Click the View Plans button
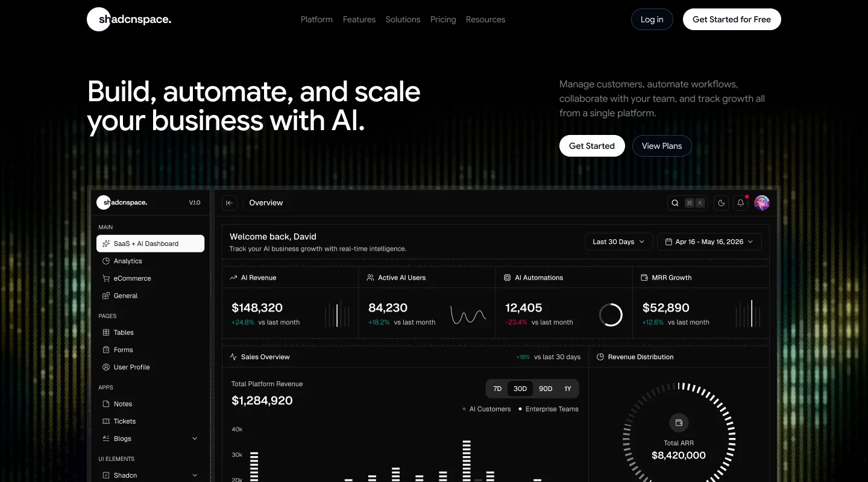The image size is (868, 482). click(662, 146)
